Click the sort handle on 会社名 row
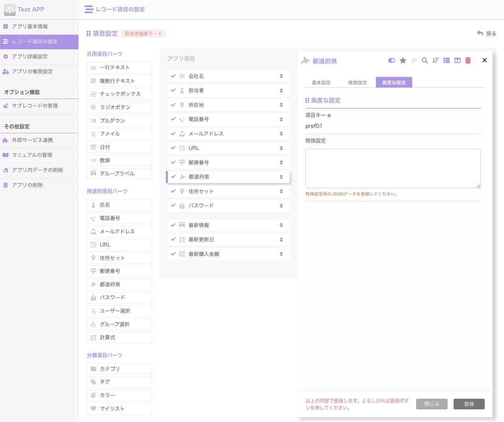 pyautogui.click(x=281, y=76)
